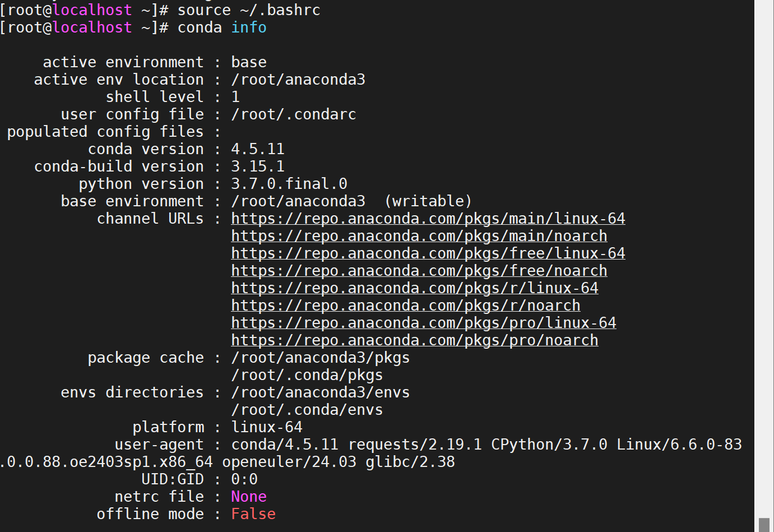Visit the pkgs/r/noarch channel link

(405, 306)
